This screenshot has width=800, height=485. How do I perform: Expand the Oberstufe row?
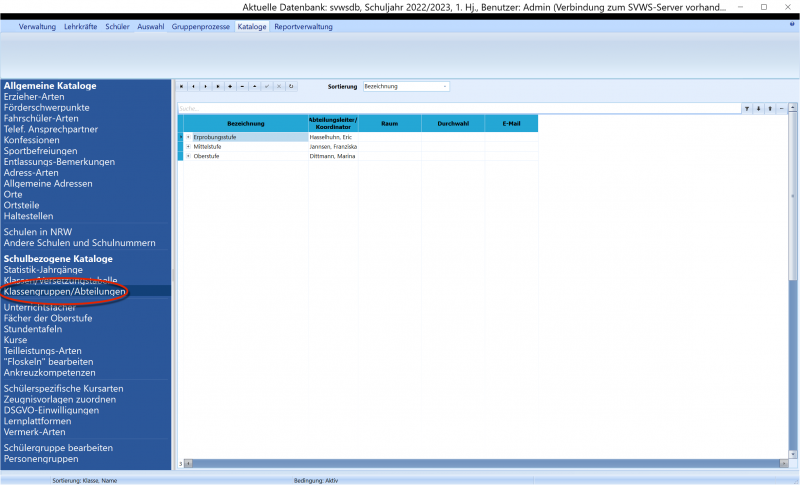[188, 156]
